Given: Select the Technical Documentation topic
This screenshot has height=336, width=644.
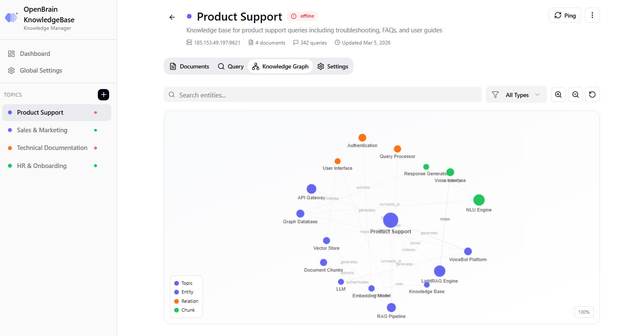Looking at the screenshot, I should click(52, 148).
